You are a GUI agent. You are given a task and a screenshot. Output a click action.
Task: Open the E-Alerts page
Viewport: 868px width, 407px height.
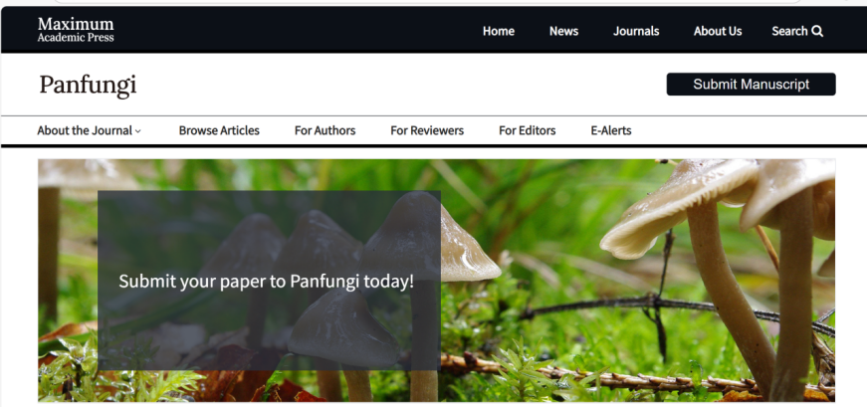coord(610,130)
